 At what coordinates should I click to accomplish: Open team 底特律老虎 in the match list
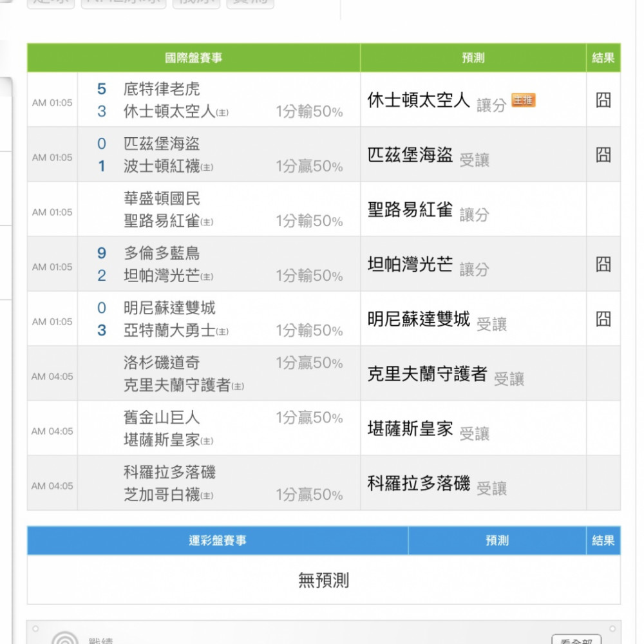point(162,89)
